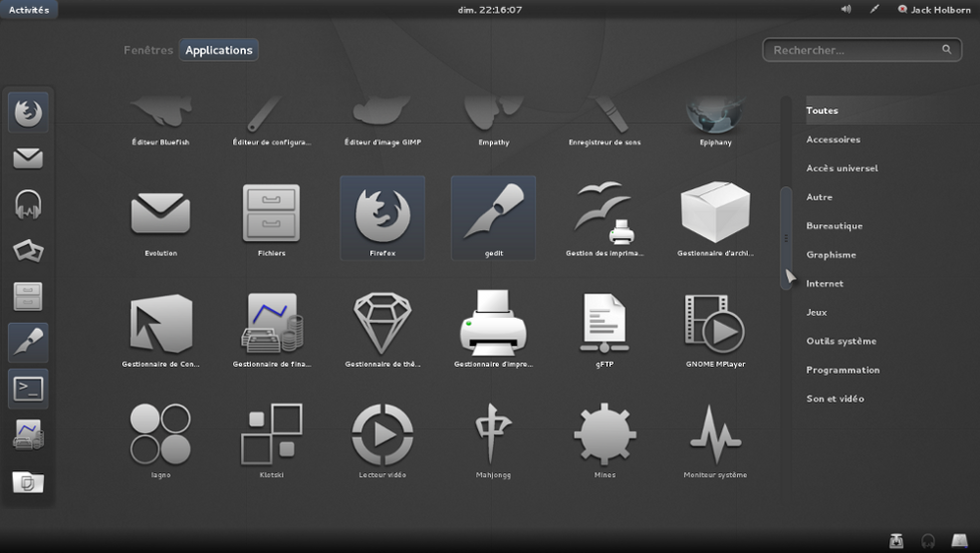Open the Éditeur Bluefish application
The image size is (980, 553).
click(x=160, y=119)
